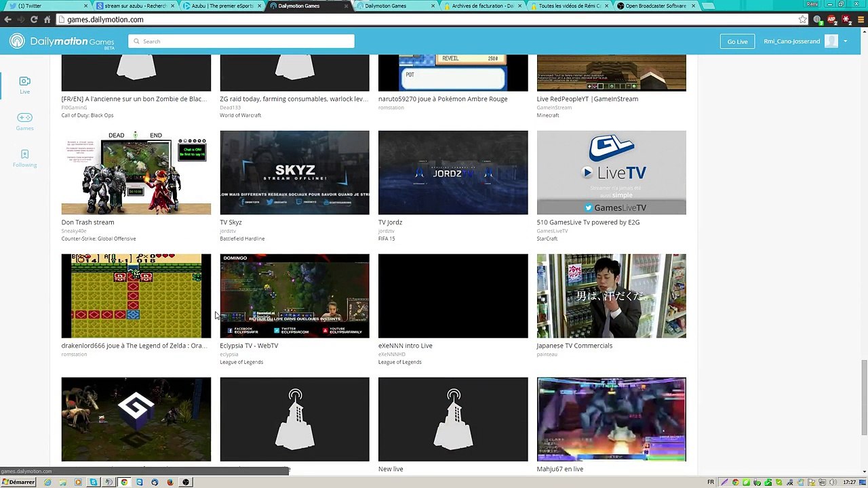868x488 pixels.
Task: Switch to Open Broadcaster Software tab
Action: (x=656, y=6)
